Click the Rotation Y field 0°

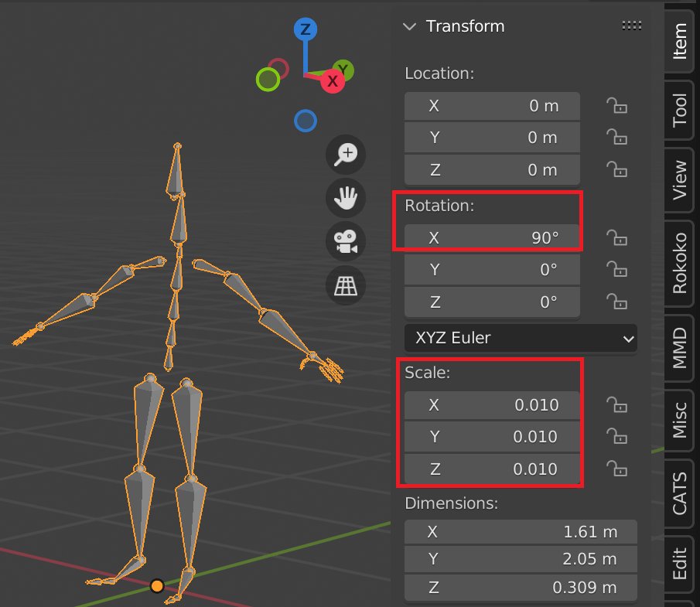[x=492, y=269]
